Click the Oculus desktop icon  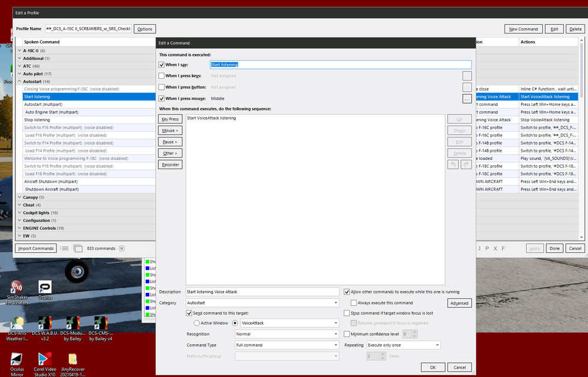click(x=45, y=288)
